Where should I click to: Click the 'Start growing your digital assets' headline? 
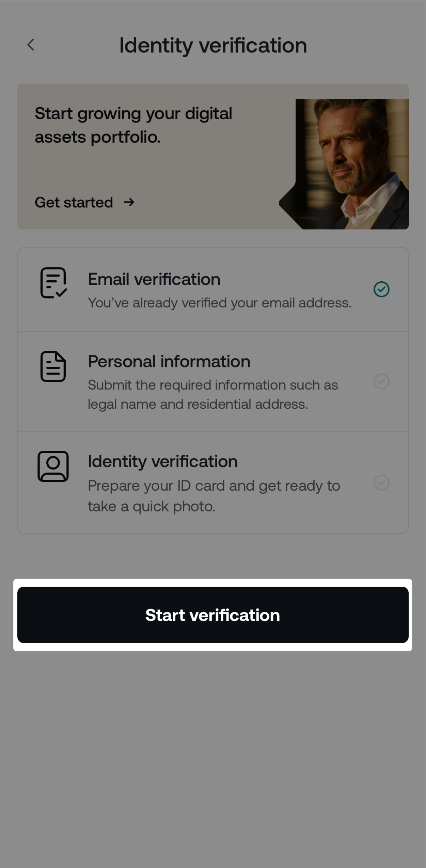pyautogui.click(x=133, y=125)
